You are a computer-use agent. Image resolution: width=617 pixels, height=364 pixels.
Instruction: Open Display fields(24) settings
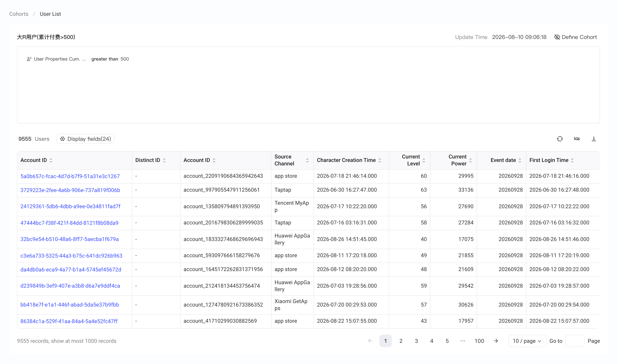click(85, 139)
